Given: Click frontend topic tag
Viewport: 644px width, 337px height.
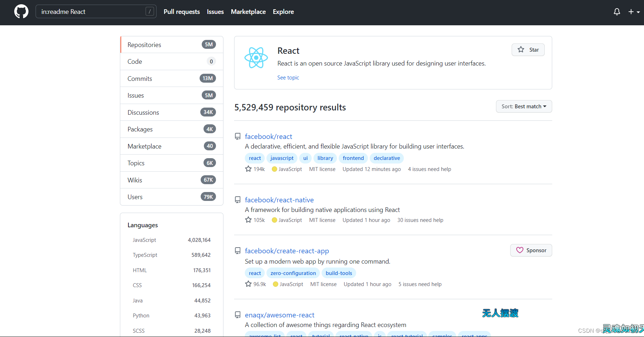Looking at the screenshot, I should coord(353,158).
